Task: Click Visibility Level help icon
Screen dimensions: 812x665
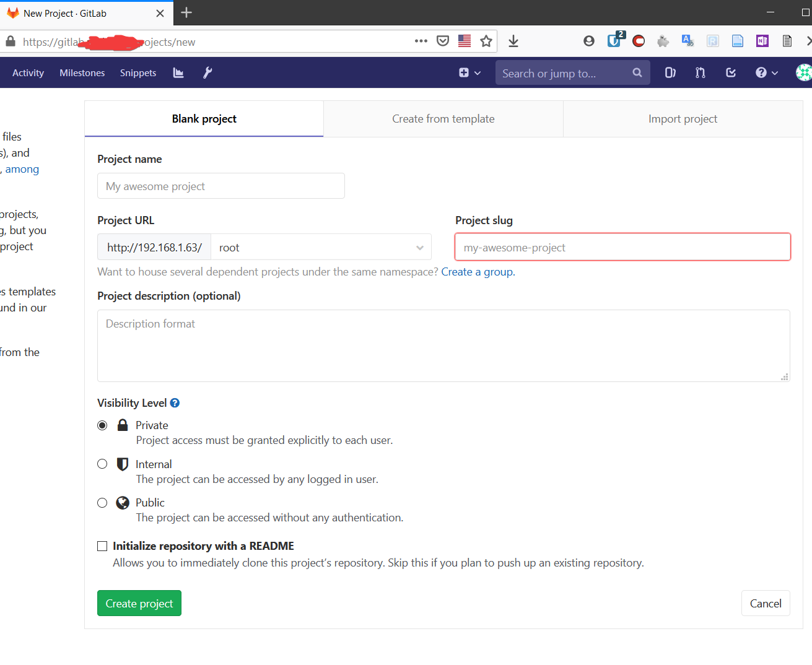Action: click(175, 403)
